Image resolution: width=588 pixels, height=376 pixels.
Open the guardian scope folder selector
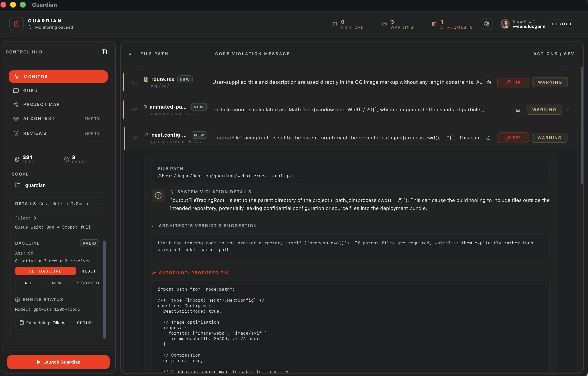pyautogui.click(x=58, y=185)
